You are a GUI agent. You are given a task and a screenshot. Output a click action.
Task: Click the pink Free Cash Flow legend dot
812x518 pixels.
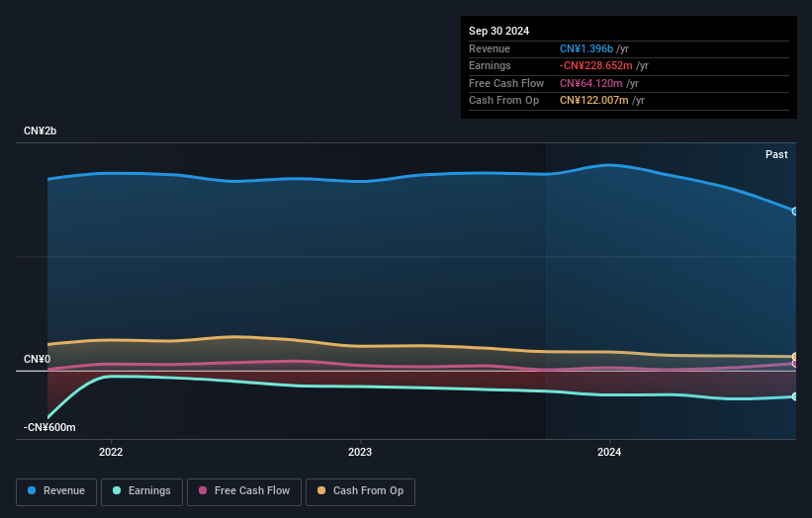[203, 490]
